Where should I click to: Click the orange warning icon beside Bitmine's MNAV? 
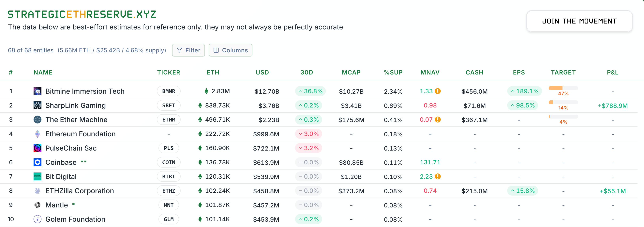pyautogui.click(x=438, y=91)
